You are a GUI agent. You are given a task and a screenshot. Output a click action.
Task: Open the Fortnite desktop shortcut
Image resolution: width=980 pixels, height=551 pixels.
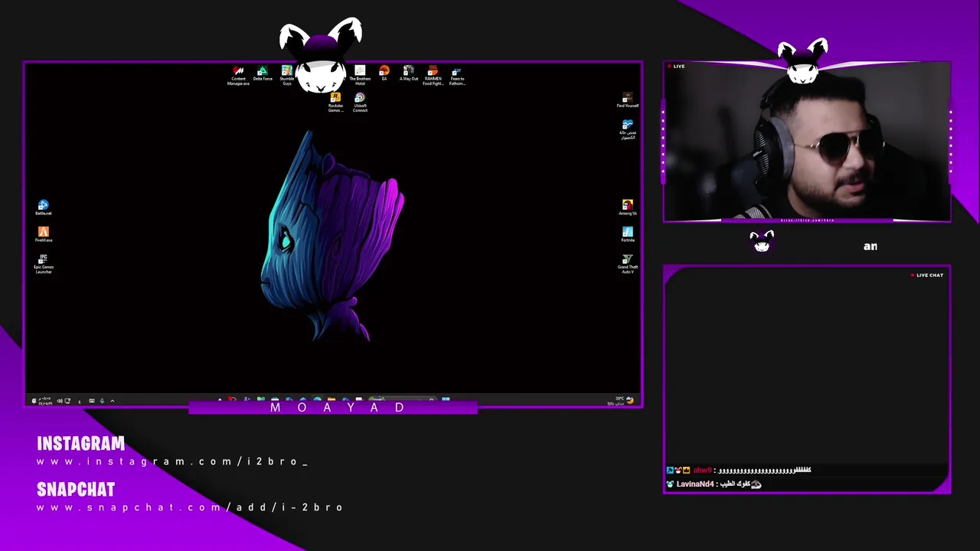coord(628,234)
